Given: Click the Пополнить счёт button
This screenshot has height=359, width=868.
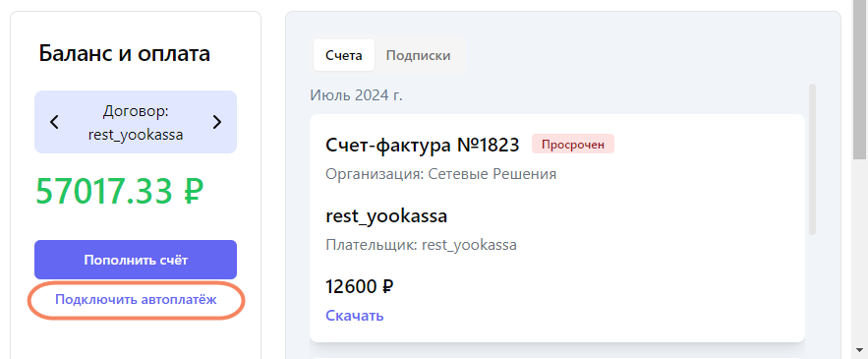Looking at the screenshot, I should (136, 260).
